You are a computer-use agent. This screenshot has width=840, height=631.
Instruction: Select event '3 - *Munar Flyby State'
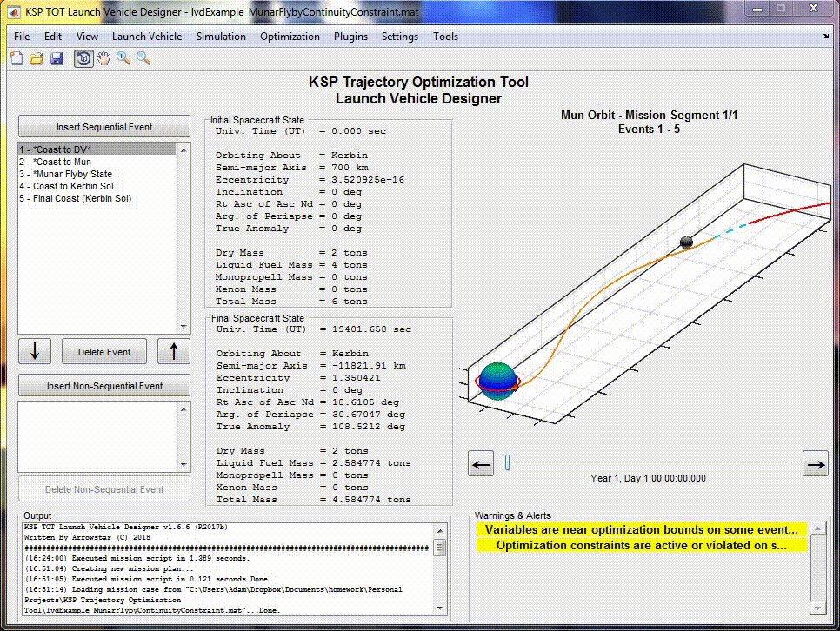point(97,174)
